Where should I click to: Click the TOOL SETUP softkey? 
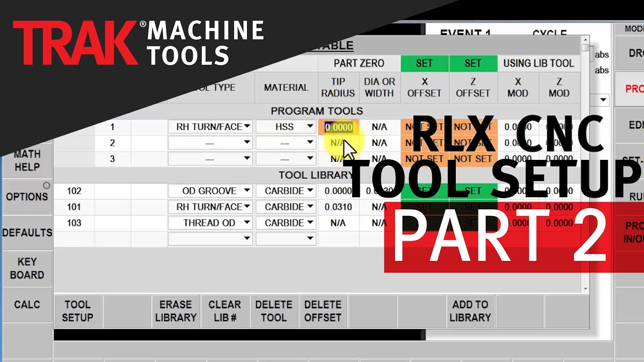tap(77, 311)
